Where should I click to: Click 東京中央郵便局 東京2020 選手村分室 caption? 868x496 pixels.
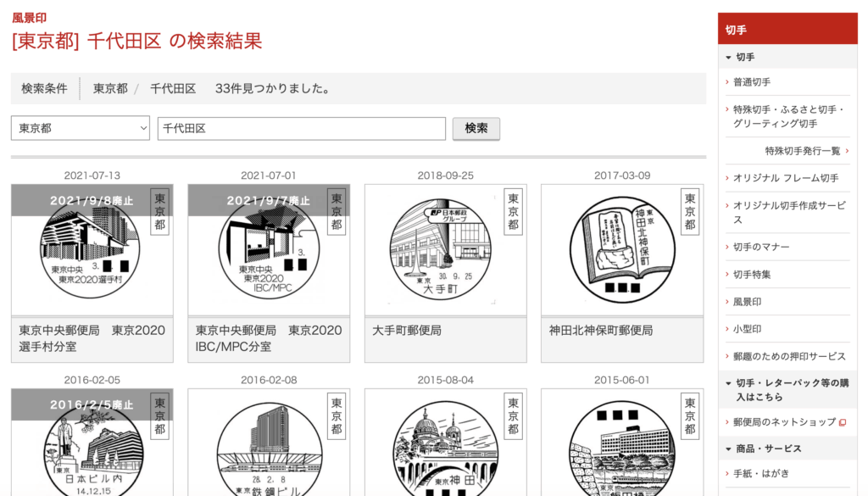(x=92, y=338)
